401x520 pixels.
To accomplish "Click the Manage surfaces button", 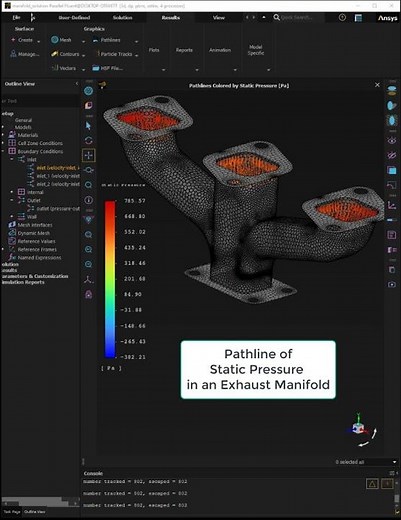I will (x=25, y=54).
